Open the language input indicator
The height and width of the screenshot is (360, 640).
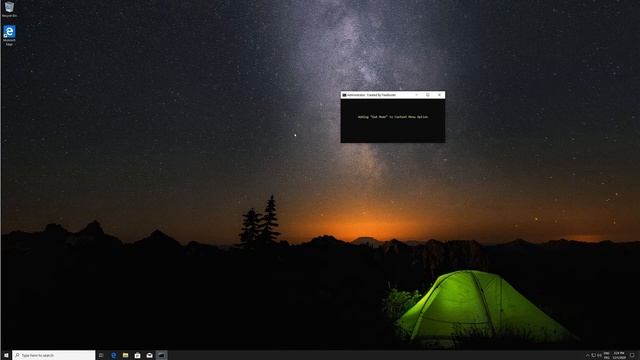[607, 356]
